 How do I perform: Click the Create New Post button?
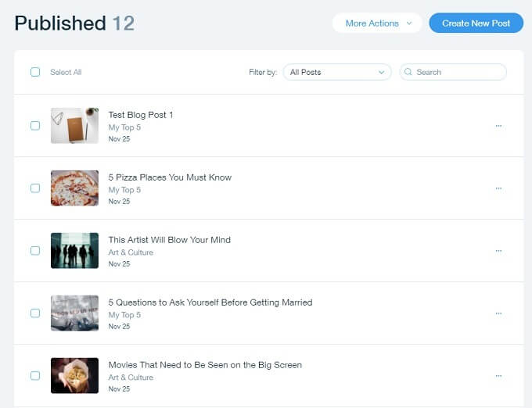click(x=476, y=23)
